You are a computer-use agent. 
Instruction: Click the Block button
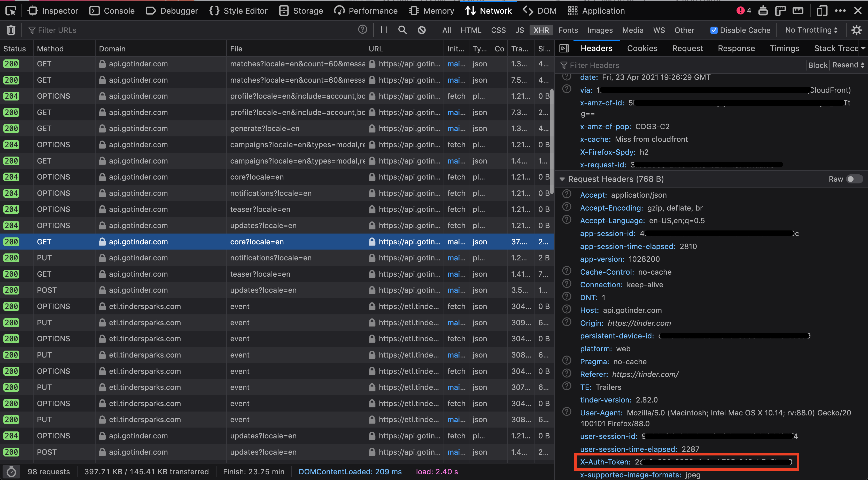point(817,65)
